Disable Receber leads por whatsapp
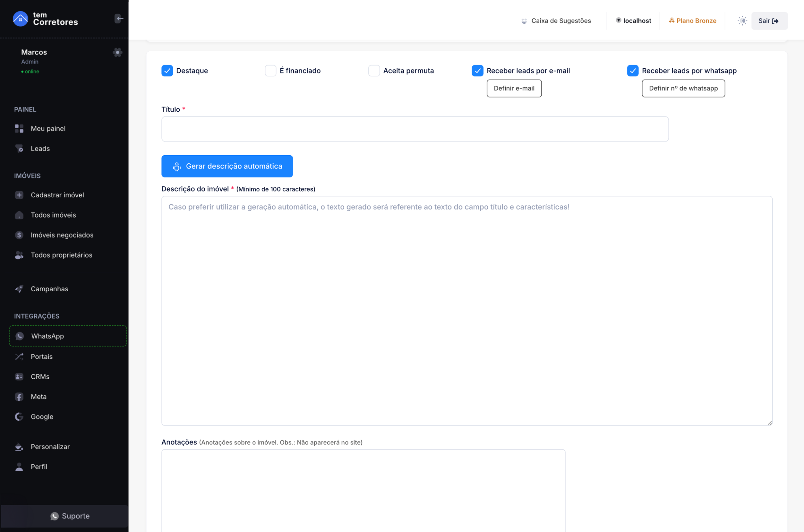 click(x=633, y=71)
